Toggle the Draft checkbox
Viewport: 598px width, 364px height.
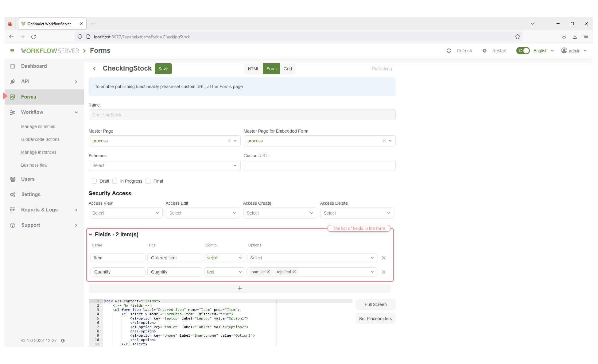[x=94, y=181]
